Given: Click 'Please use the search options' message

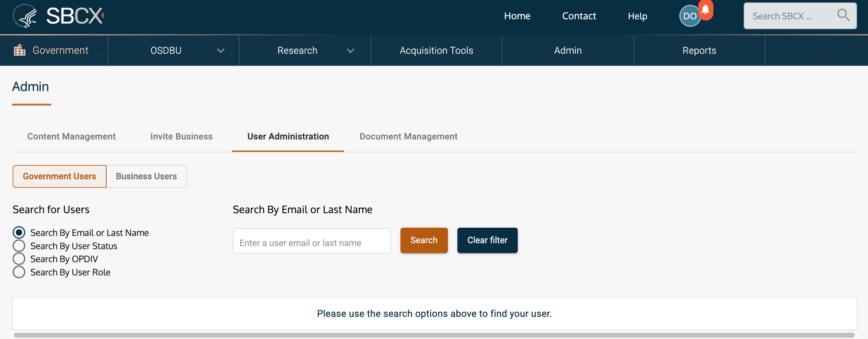Looking at the screenshot, I should pyautogui.click(x=434, y=314).
